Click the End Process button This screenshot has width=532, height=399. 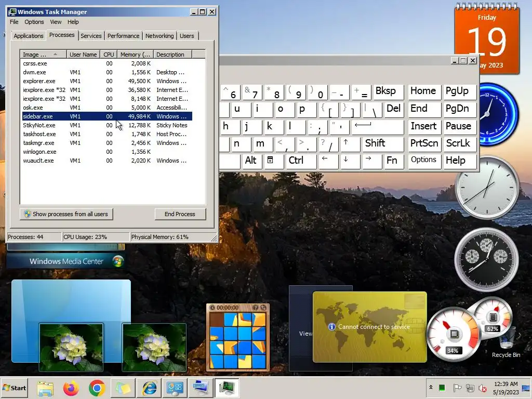180,214
